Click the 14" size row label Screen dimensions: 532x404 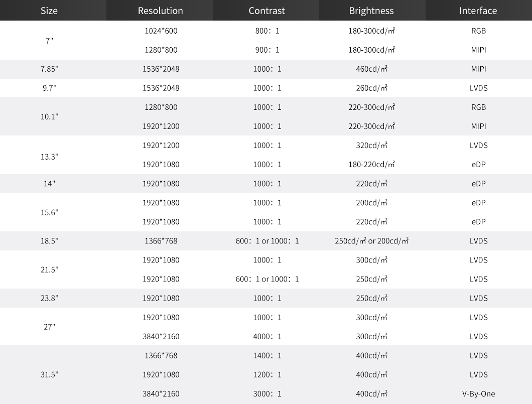pyautogui.click(x=49, y=184)
